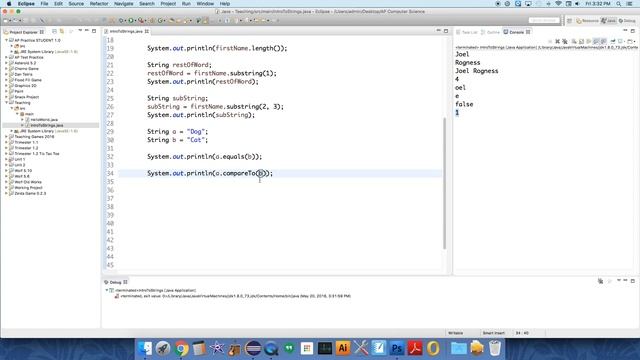
Task: Switch to the Java perspective
Action: pyautogui.click(x=608, y=20)
